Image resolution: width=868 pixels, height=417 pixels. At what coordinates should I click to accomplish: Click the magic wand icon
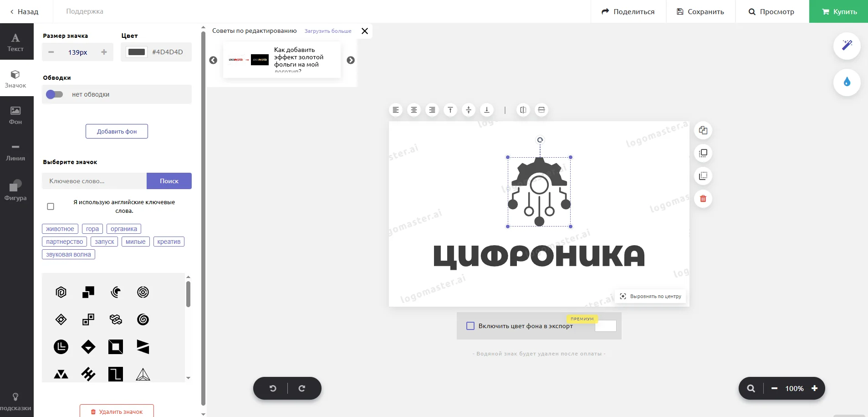pos(847,45)
